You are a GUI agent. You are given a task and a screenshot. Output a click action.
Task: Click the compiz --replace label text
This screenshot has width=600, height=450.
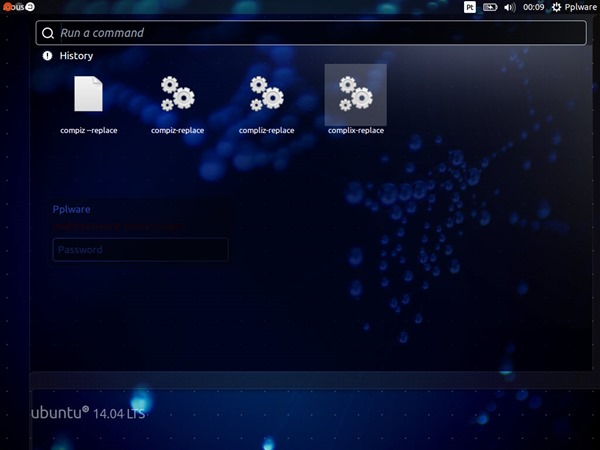coord(89,130)
